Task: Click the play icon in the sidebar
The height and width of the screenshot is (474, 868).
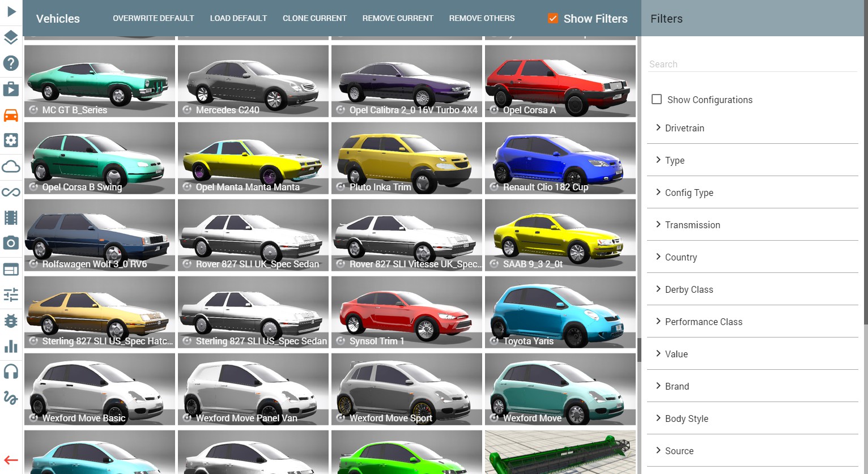Action: pos(11,11)
